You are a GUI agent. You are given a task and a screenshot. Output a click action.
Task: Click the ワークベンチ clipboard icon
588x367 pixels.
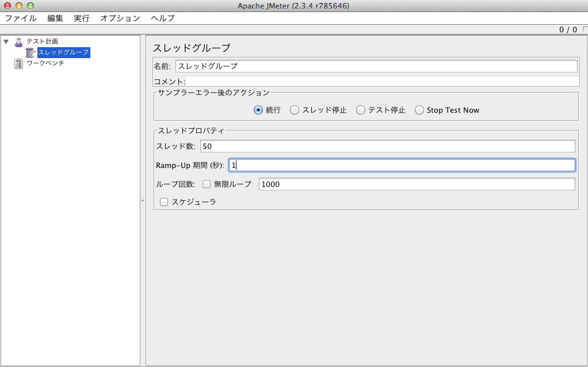18,63
